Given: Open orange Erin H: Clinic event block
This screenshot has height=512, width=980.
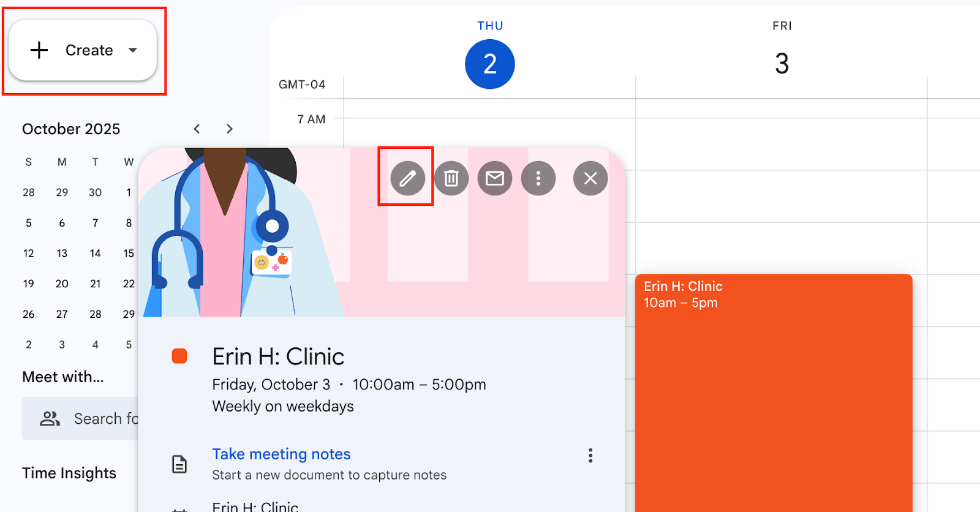Looking at the screenshot, I should [x=773, y=392].
